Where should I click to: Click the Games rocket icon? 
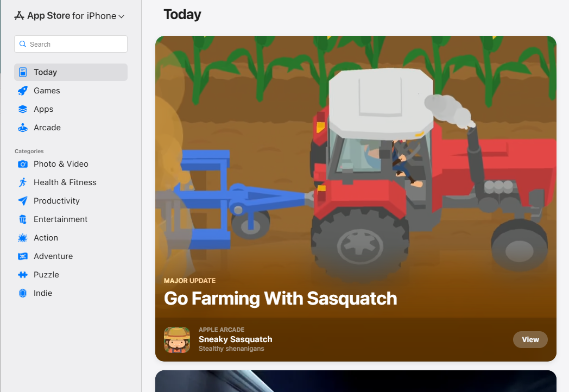tap(23, 91)
